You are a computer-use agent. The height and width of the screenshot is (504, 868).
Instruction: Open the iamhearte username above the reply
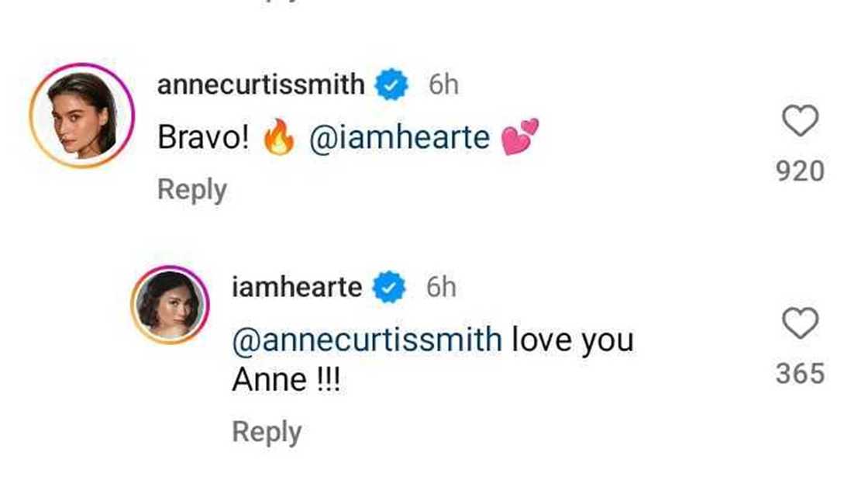click(x=297, y=288)
